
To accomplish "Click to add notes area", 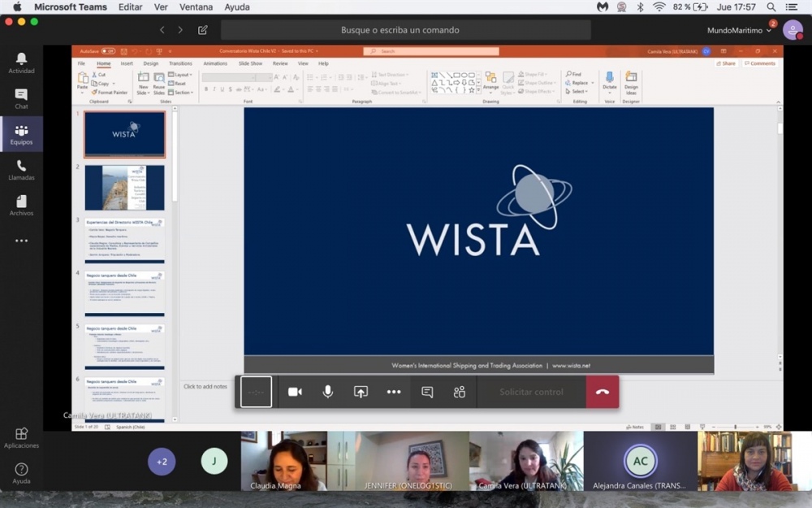I will point(205,386).
